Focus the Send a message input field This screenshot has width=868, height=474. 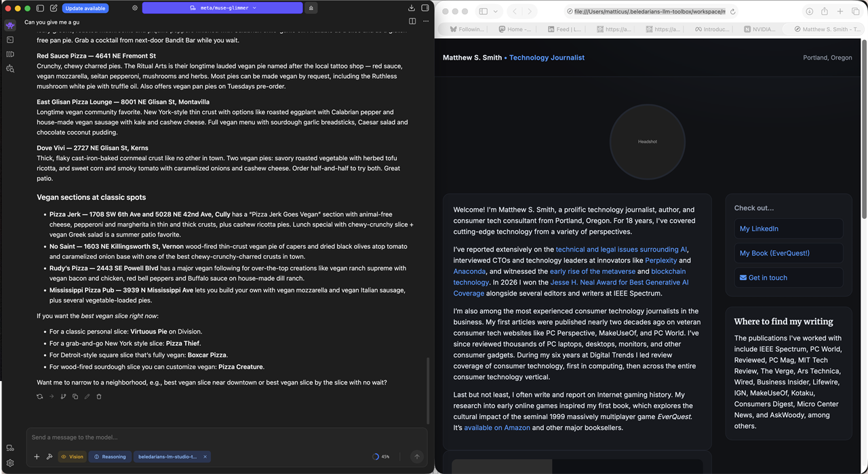227,437
